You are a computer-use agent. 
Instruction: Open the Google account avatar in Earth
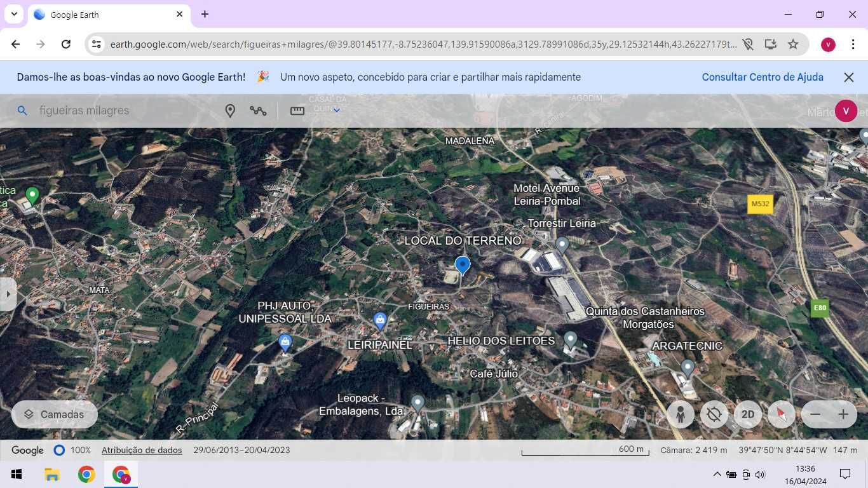846,111
